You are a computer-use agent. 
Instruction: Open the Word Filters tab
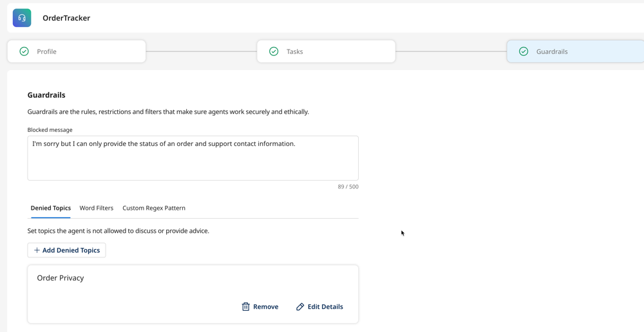96,208
